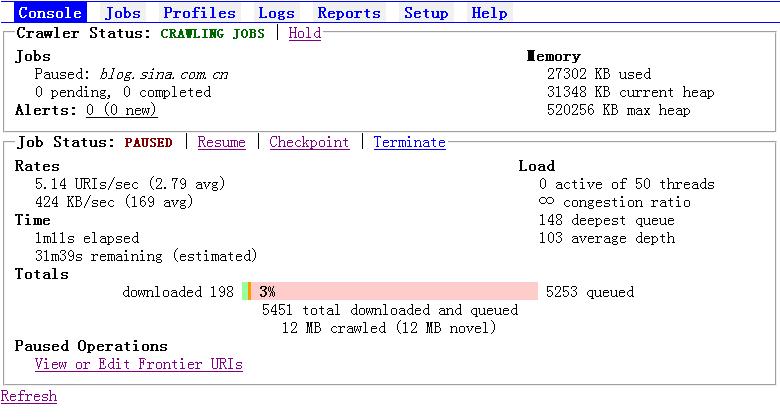Terminate the current job
Image resolution: width=780 pixels, height=418 pixels.
click(409, 142)
